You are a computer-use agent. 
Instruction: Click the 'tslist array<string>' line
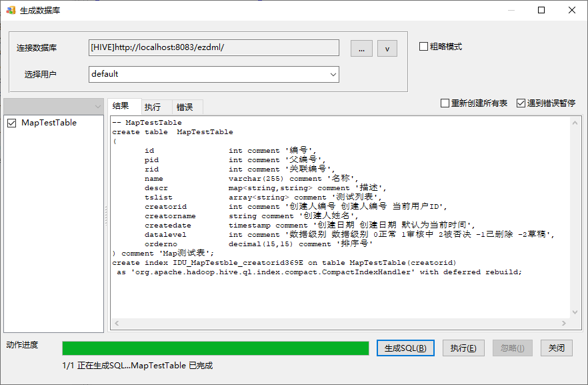[x=263, y=198]
